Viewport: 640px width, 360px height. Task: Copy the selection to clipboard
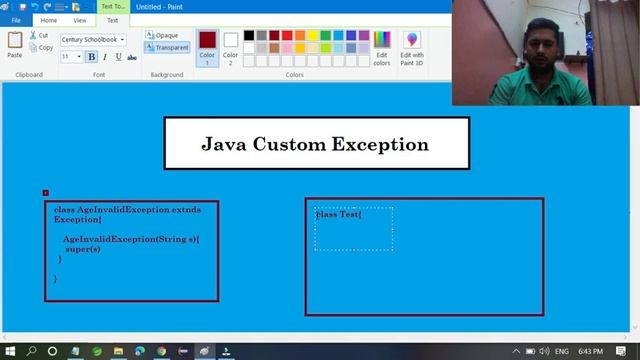(41, 48)
